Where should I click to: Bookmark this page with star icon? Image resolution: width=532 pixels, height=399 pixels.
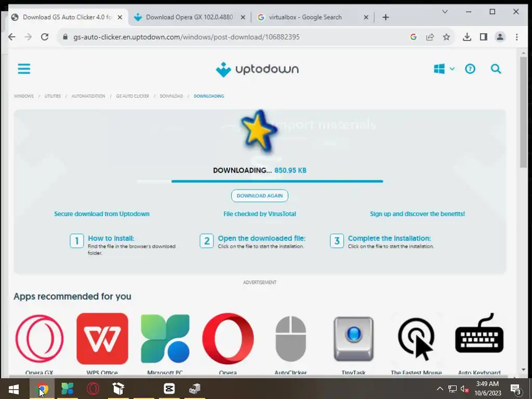click(446, 37)
